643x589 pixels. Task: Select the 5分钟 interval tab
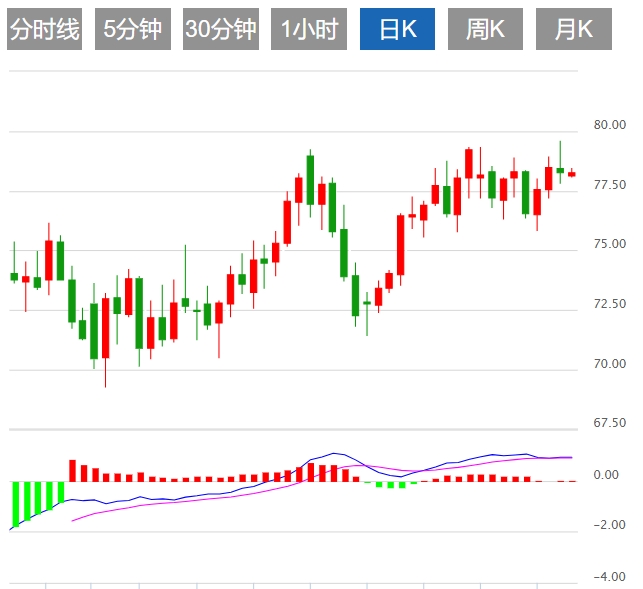click(x=133, y=29)
